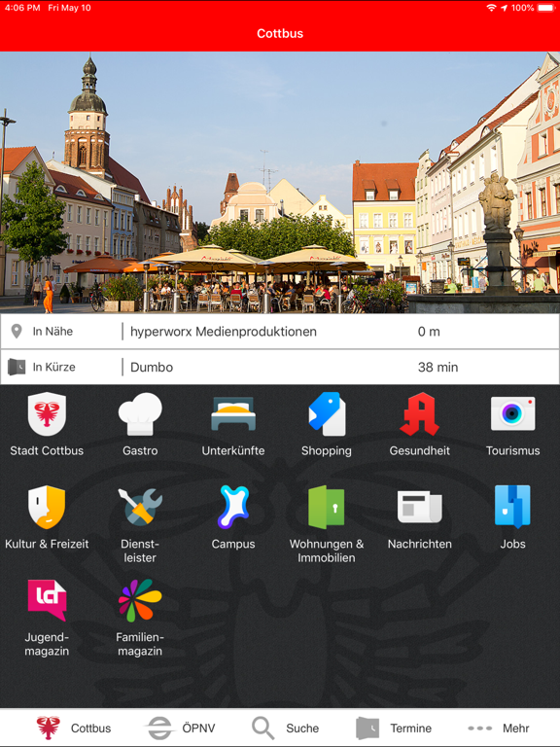
Task: Open upcoming event Dumbo
Action: [152, 368]
